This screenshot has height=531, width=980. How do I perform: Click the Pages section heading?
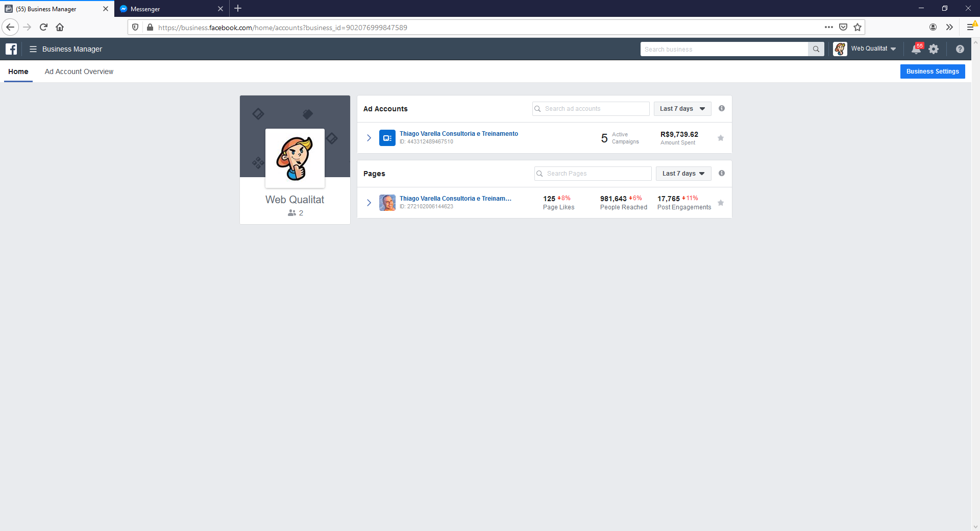pos(374,174)
